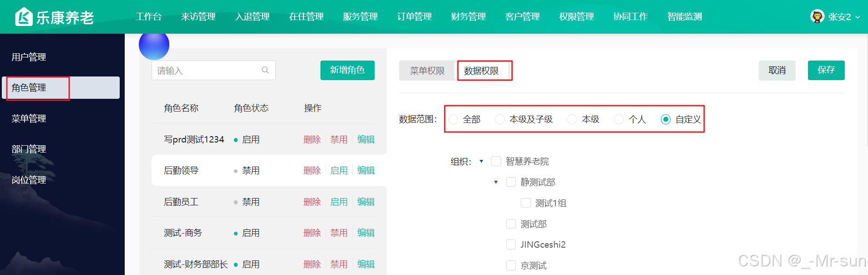
Task: Delete the 后勤员工 role
Action: pos(312,202)
